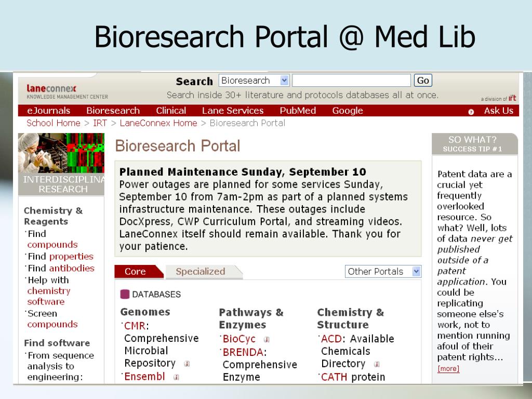
Task: Click info icon next to BioCyc
Action: [x=267, y=339]
